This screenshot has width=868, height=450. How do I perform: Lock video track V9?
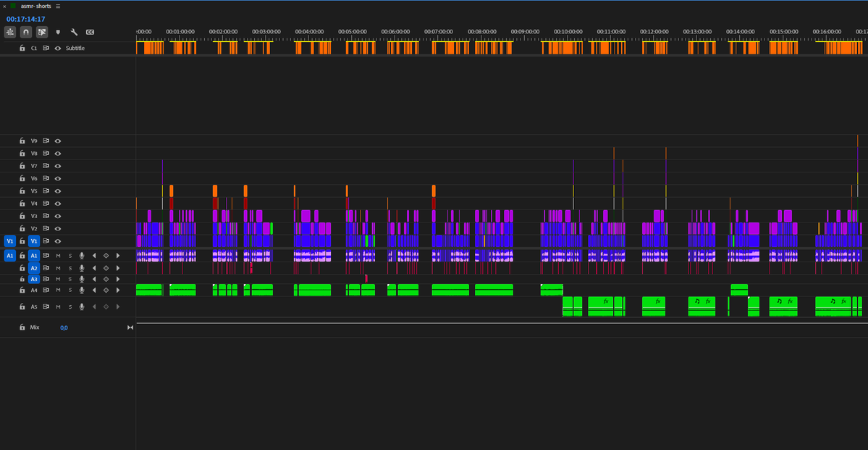pyautogui.click(x=22, y=141)
